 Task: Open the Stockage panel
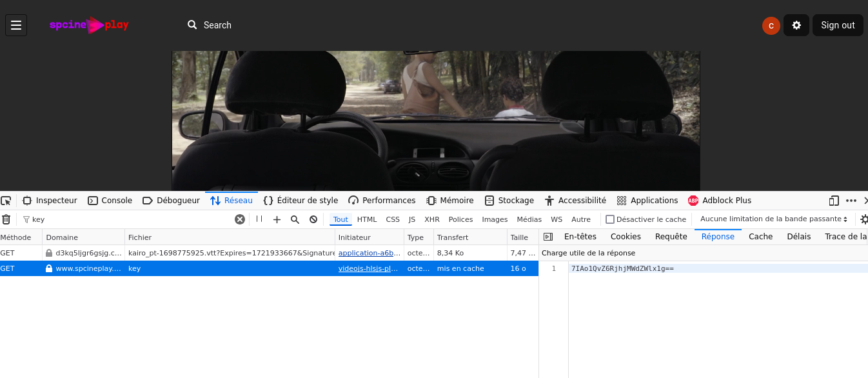[509, 201]
